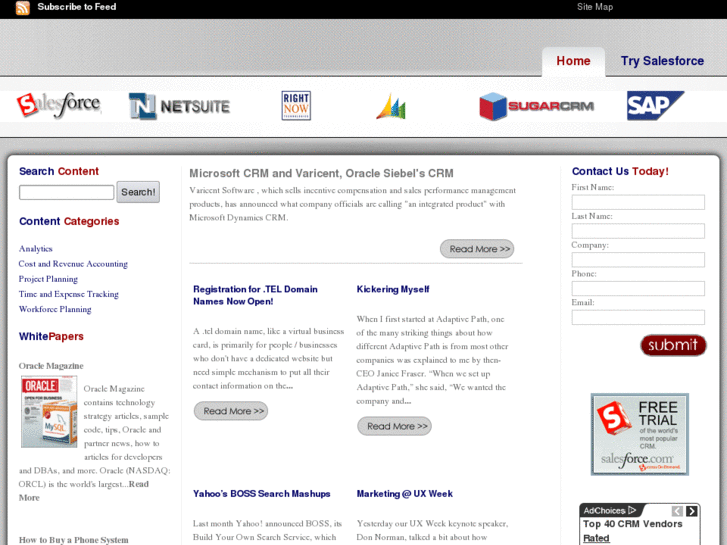Click the Phone input field
This screenshot has height=545, width=727.
pyautogui.click(x=638, y=289)
